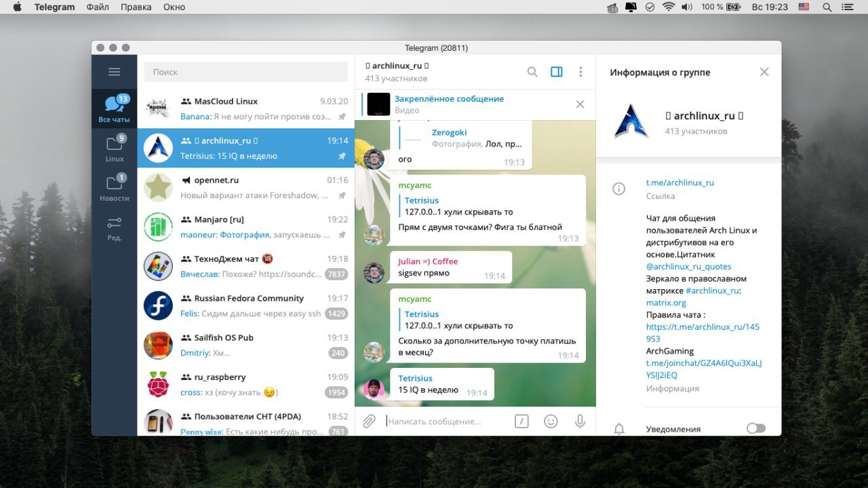Image resolution: width=868 pixels, height=488 pixels.
Task: Open the emoji smiley panel
Action: tap(551, 421)
